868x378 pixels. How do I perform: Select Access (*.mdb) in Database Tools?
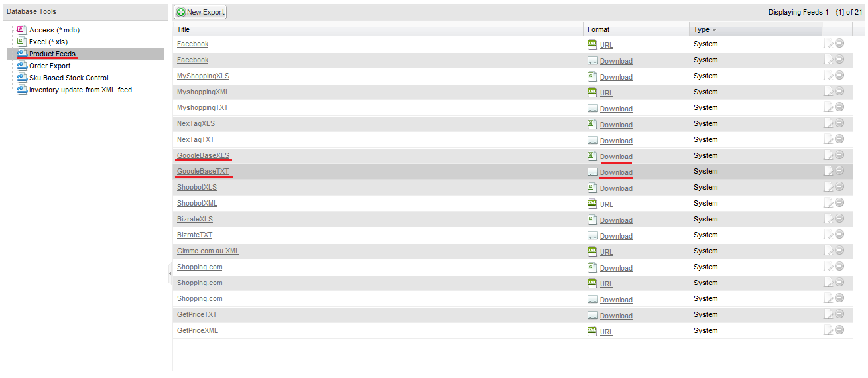tap(54, 30)
